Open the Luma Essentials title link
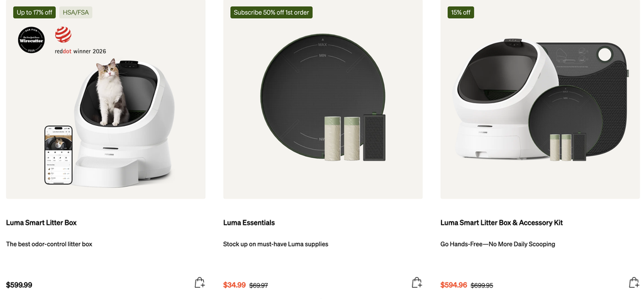Image resolution: width=644 pixels, height=299 pixels. [x=249, y=222]
